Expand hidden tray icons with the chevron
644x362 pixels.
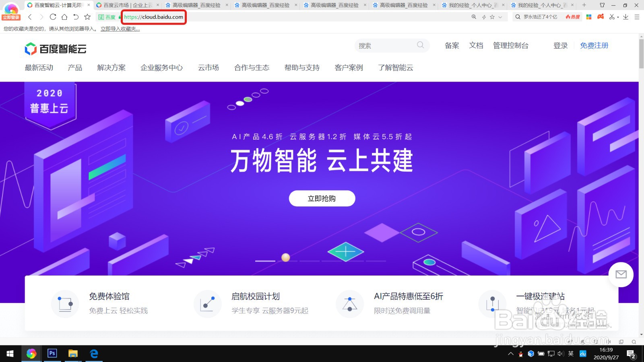tap(511, 354)
